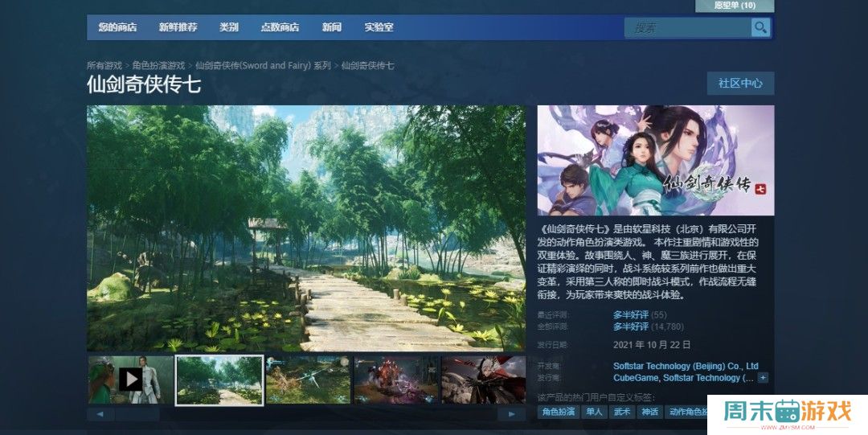Image resolution: width=868 pixels, height=435 pixels.
Task: Go to 点数商店 points shop
Action: click(x=280, y=27)
